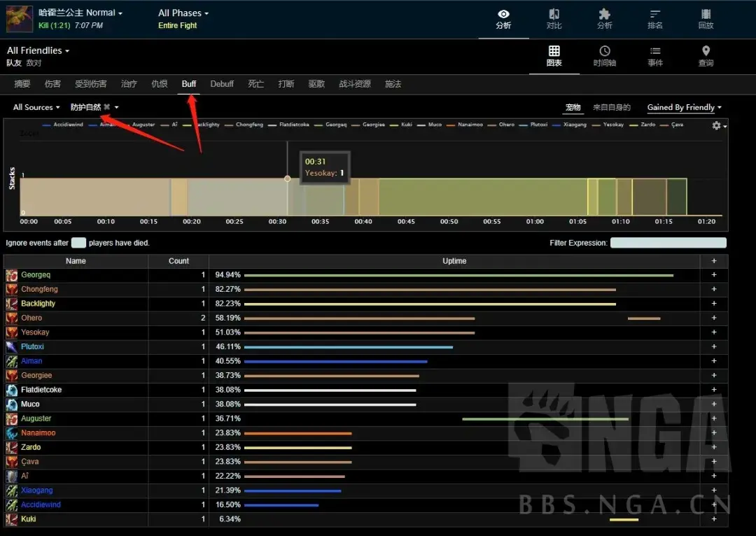Switch to the Debuff tab
Image resolution: width=756 pixels, height=536 pixels.
click(x=222, y=84)
